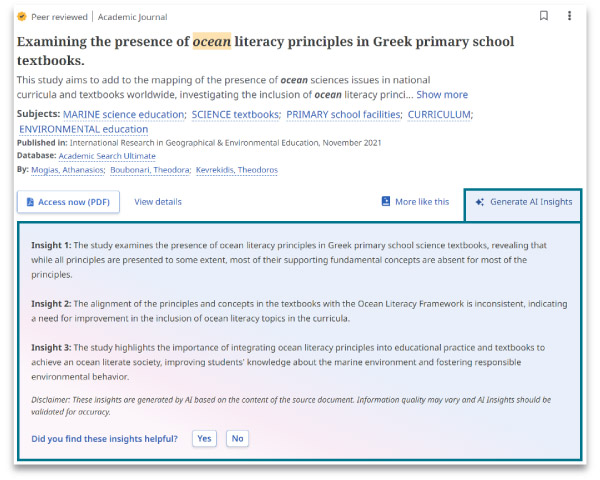The width and height of the screenshot is (600, 480).
Task: Open the Academic Search Ultimate database link
Action: pos(107,156)
